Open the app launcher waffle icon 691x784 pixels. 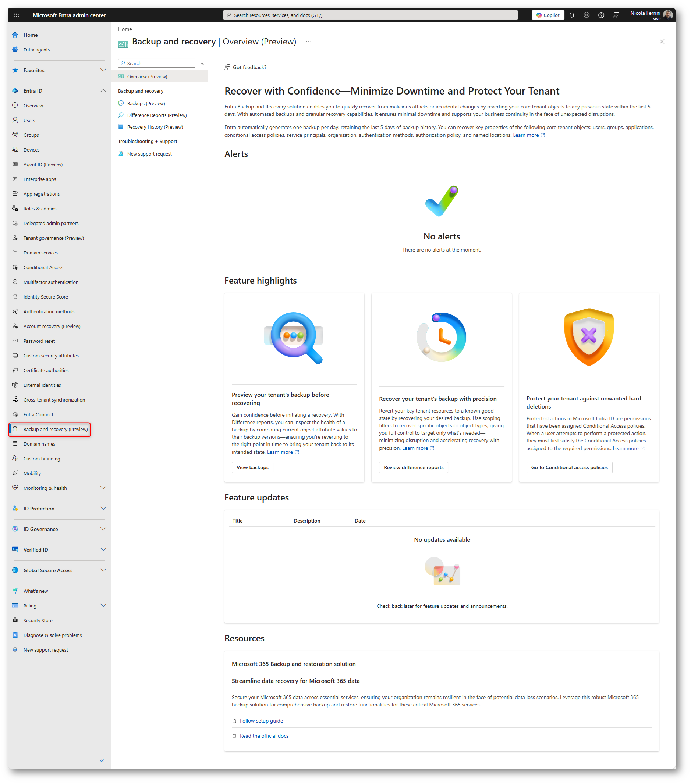pos(17,15)
